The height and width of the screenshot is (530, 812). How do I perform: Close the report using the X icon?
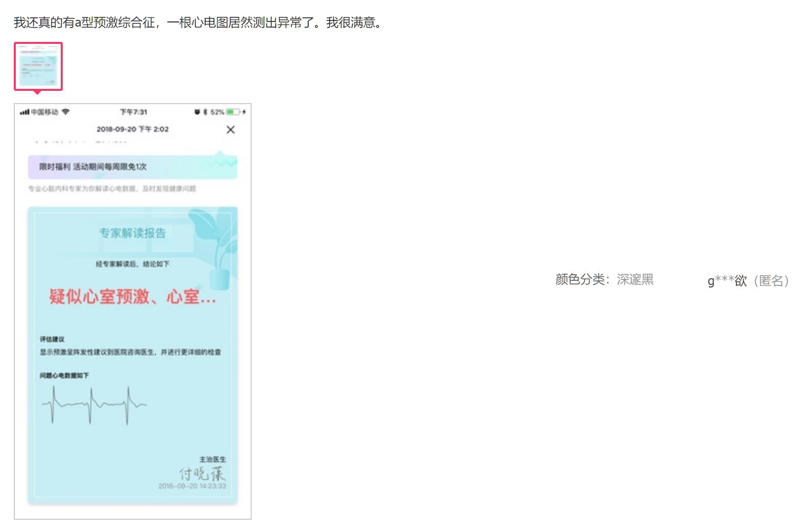tap(231, 130)
